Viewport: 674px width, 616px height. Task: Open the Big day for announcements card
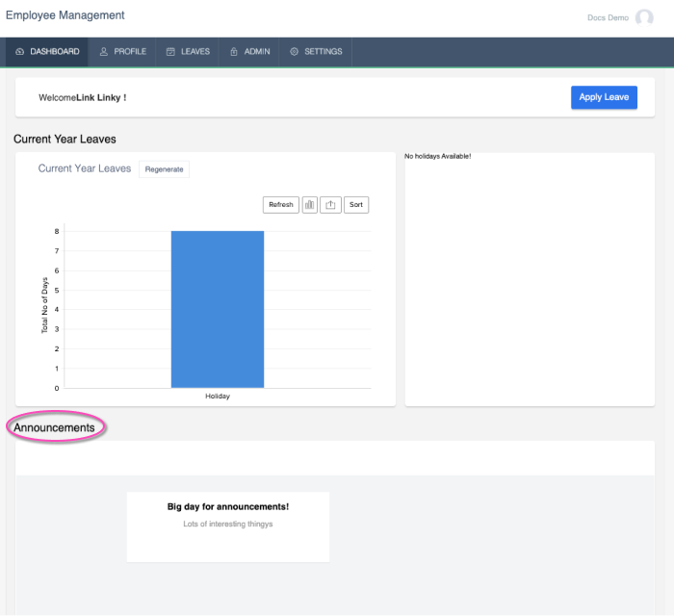(228, 526)
